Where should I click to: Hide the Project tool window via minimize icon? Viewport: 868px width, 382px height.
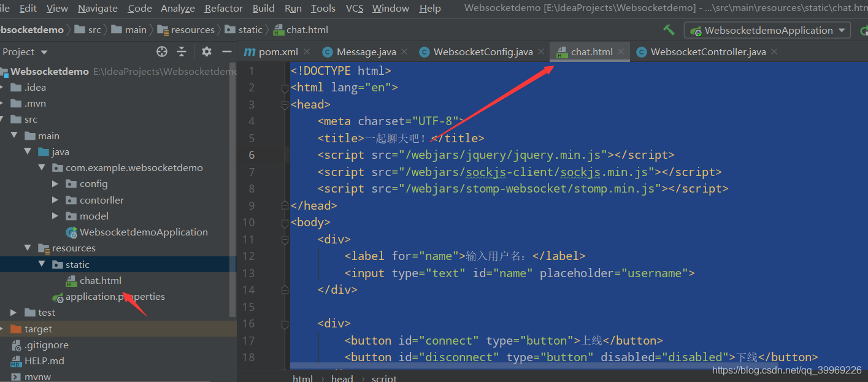(227, 52)
